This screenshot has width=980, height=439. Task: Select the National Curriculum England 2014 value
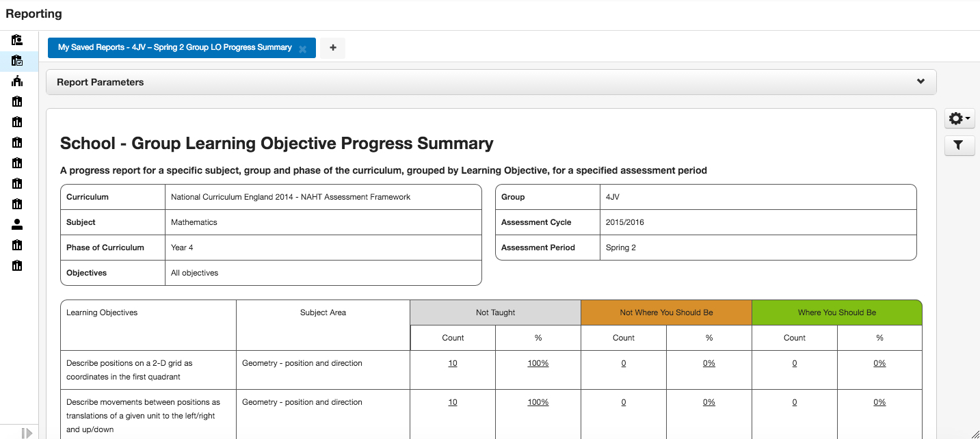291,197
